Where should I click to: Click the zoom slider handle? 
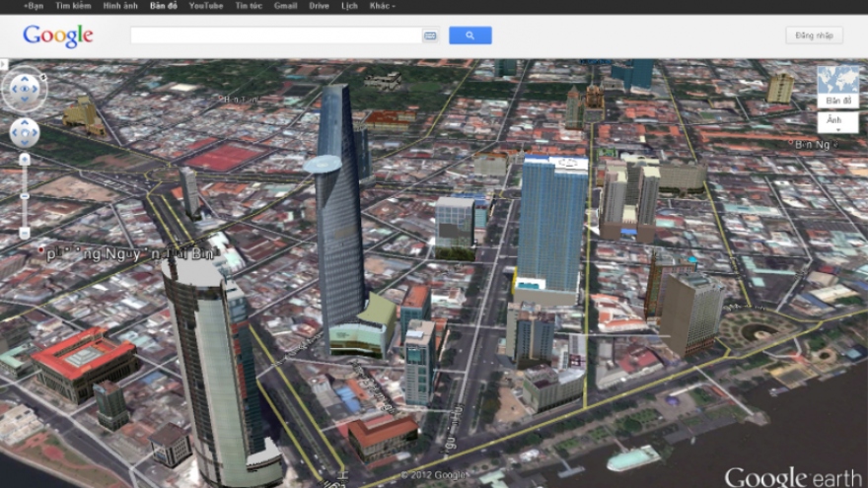click(25, 196)
